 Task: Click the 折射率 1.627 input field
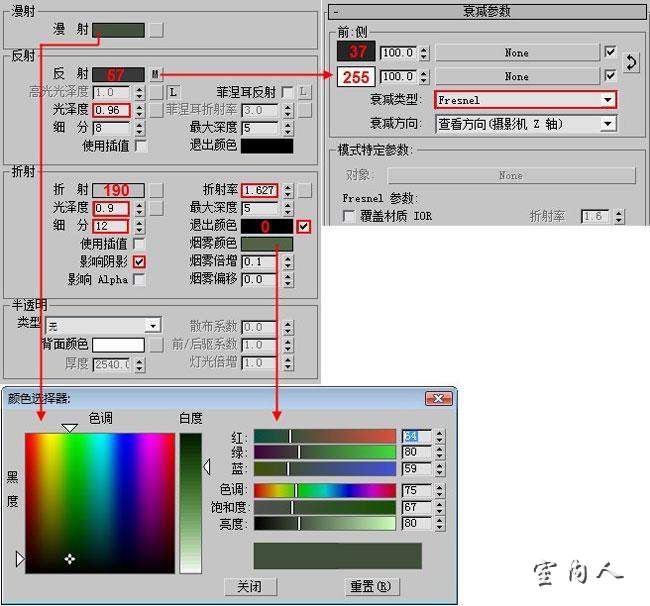tap(260, 190)
